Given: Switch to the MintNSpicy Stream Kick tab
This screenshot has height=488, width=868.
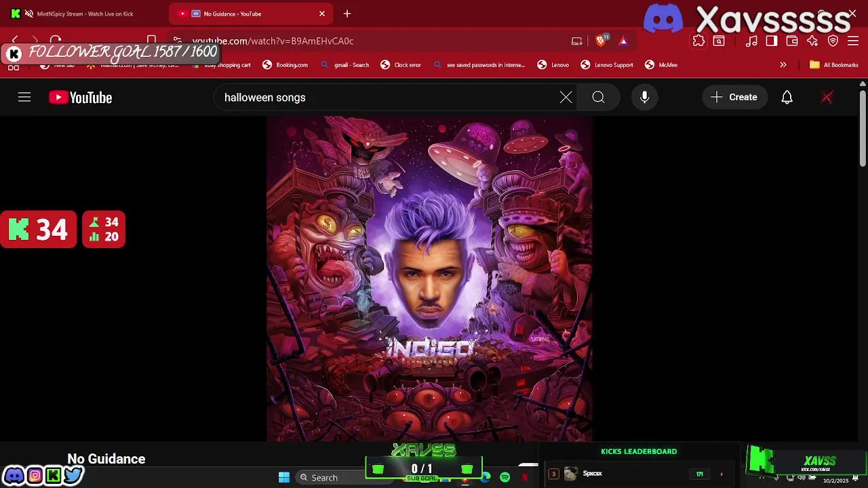Looking at the screenshot, I should pos(85,14).
